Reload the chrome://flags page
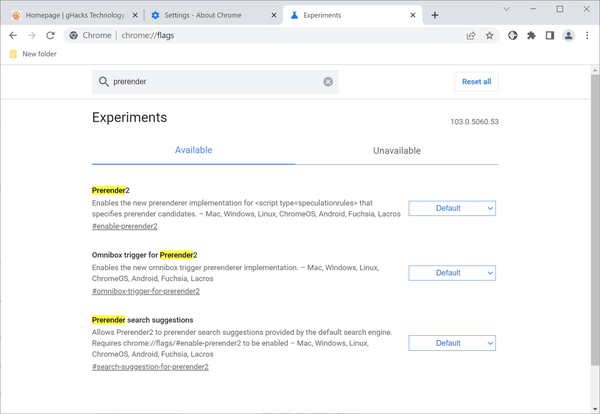This screenshot has width=600, height=414. point(50,36)
